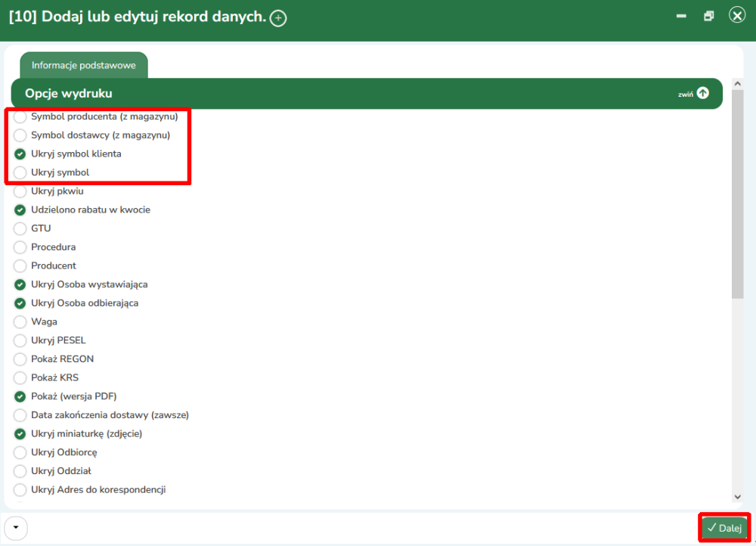Uncheck Ukryj symbol klienta
756x546 pixels.
(20, 154)
